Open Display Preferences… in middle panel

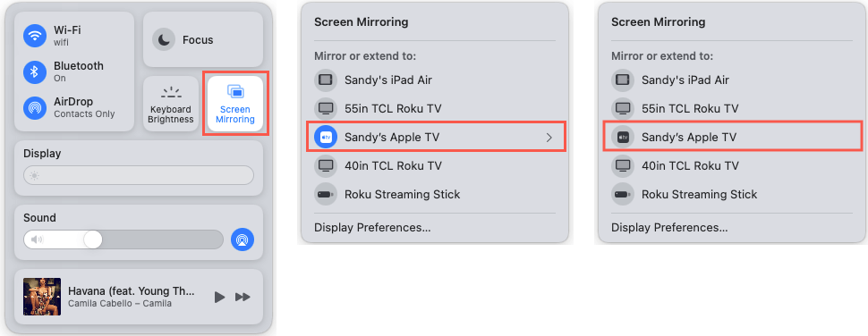click(372, 228)
